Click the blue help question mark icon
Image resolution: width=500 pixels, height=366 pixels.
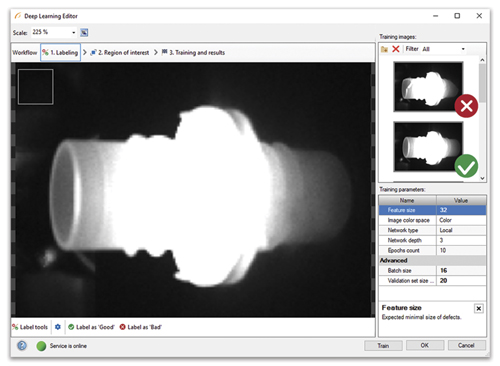22,346
